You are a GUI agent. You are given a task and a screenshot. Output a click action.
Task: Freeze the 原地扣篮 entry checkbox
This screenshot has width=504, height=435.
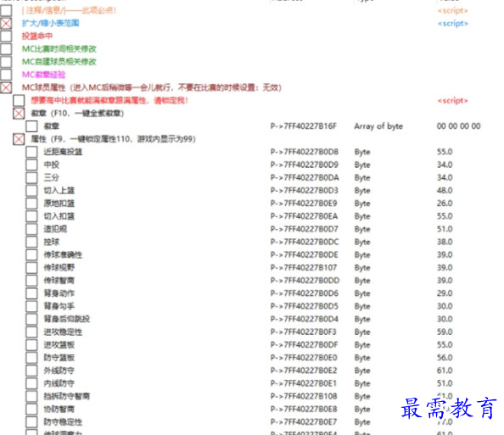[31, 203]
